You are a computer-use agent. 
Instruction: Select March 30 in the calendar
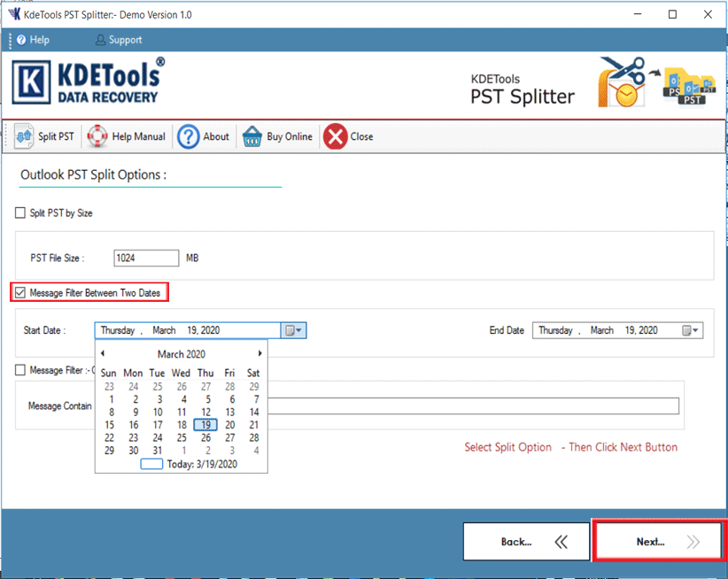pos(133,451)
